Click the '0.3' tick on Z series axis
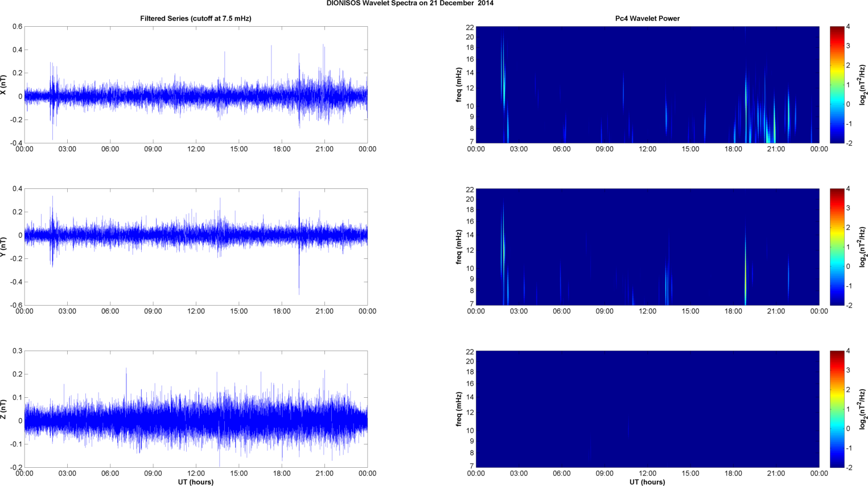This screenshot has width=868, height=486. click(17, 351)
